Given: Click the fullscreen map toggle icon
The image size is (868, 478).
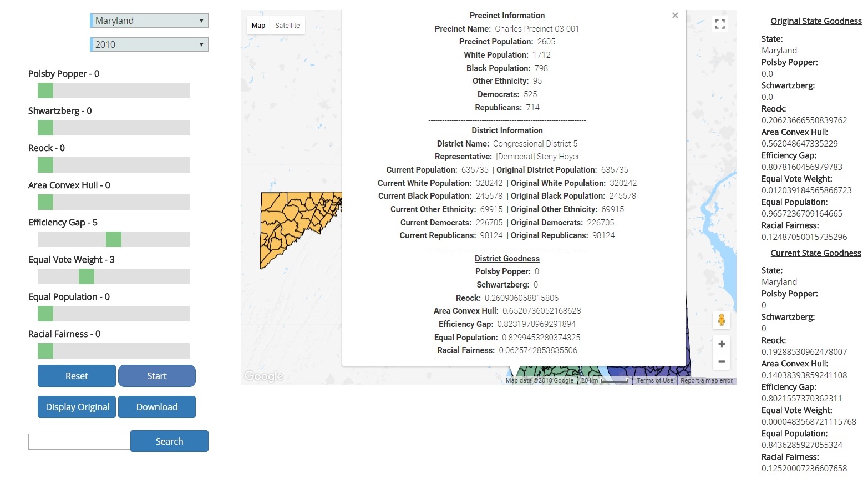Looking at the screenshot, I should [720, 24].
